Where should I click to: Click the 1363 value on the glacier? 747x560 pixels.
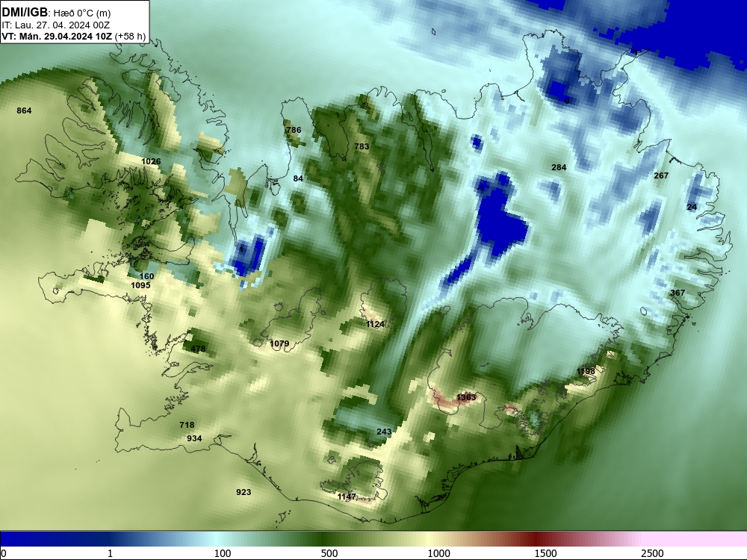466,398
